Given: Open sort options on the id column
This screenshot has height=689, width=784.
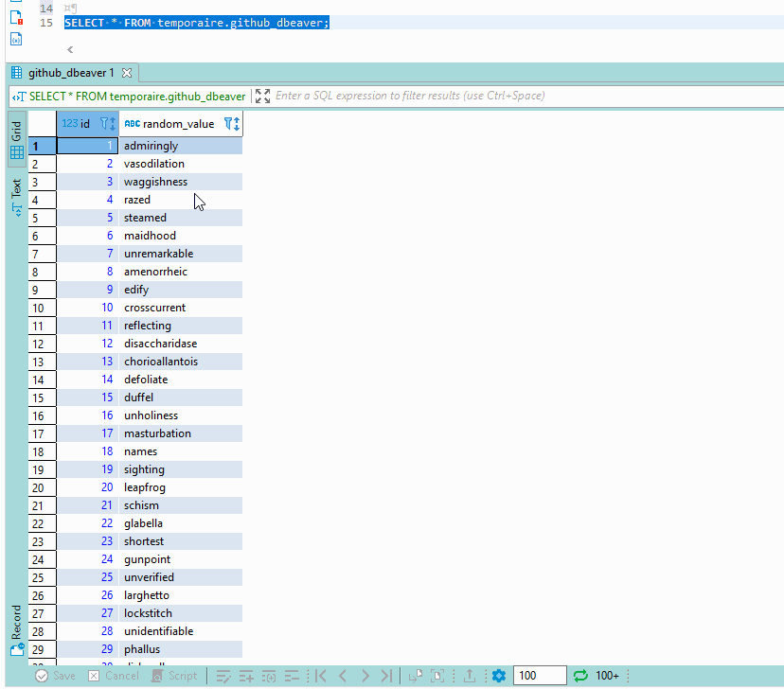Looking at the screenshot, I should point(112,123).
